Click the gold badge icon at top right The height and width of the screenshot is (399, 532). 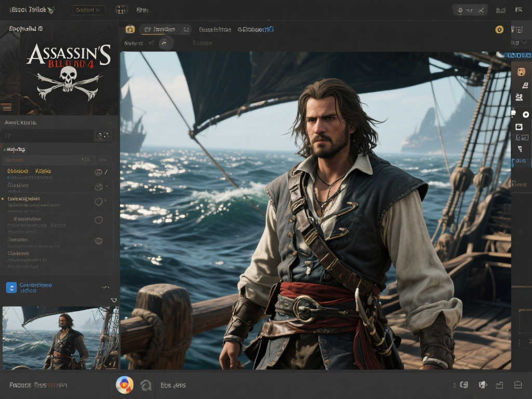pos(499,30)
